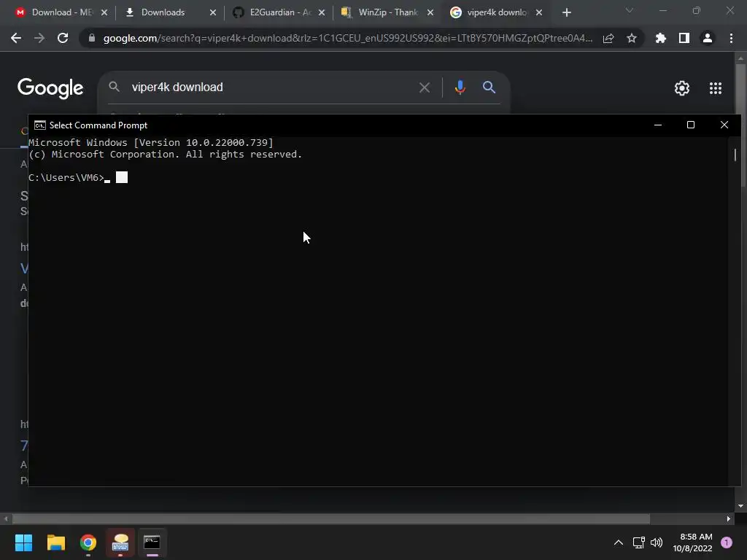The width and height of the screenshot is (747, 560).
Task: Click the Command Prompt vertical scrollbar thumb
Action: coord(735,155)
